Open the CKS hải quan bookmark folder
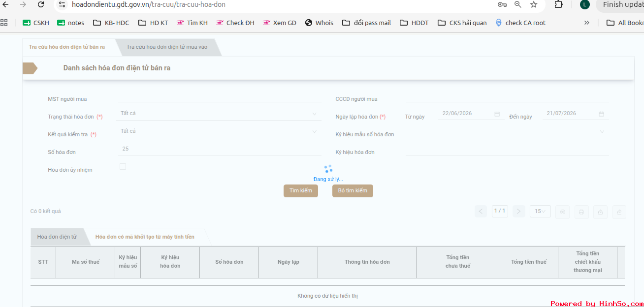The height and width of the screenshot is (307, 644). [x=462, y=23]
